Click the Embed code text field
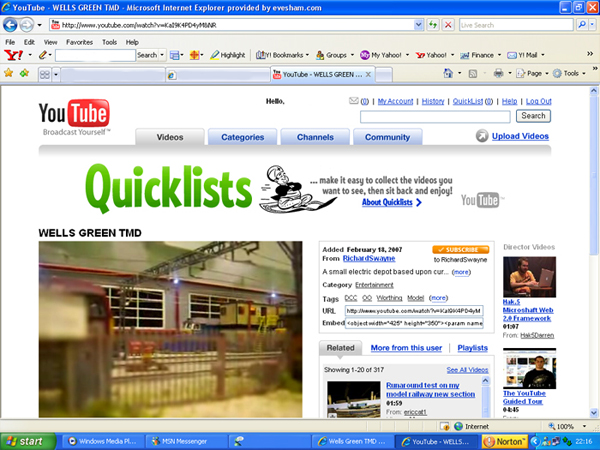Viewport: 600px width, 450px height. pos(414,323)
